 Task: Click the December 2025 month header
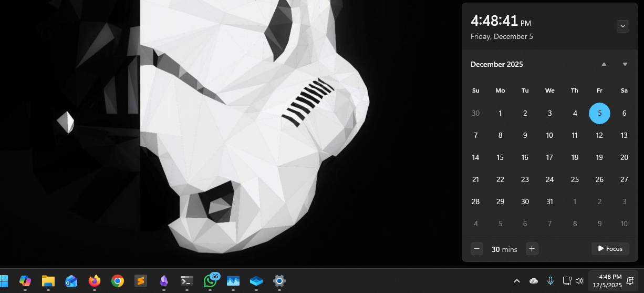click(496, 64)
